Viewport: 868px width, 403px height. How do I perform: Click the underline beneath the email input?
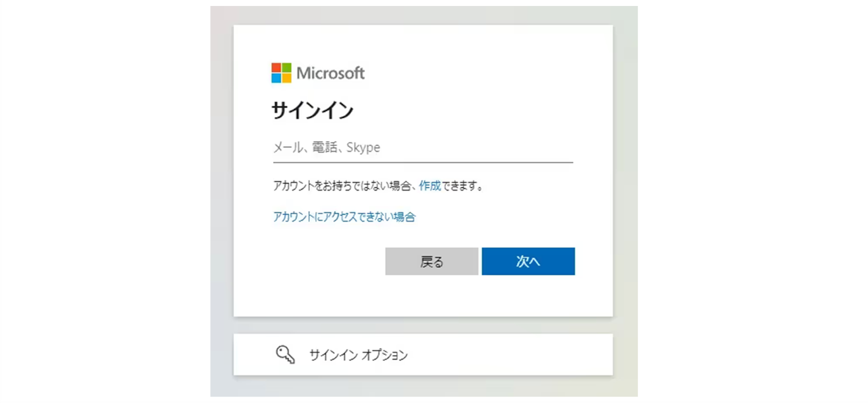(423, 162)
